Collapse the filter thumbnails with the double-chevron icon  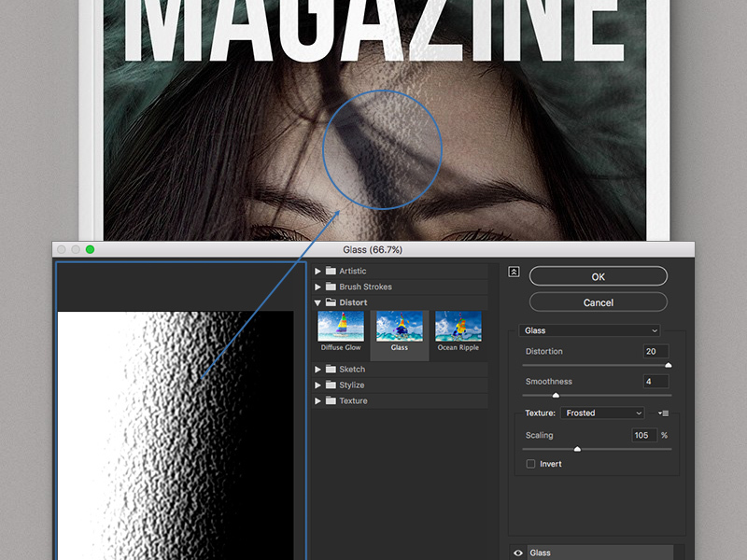tap(514, 272)
